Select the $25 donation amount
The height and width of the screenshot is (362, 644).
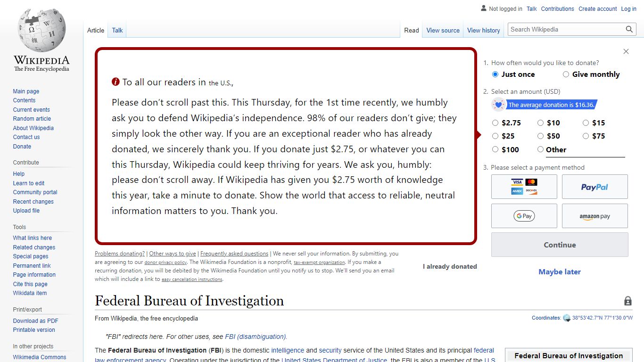point(495,136)
